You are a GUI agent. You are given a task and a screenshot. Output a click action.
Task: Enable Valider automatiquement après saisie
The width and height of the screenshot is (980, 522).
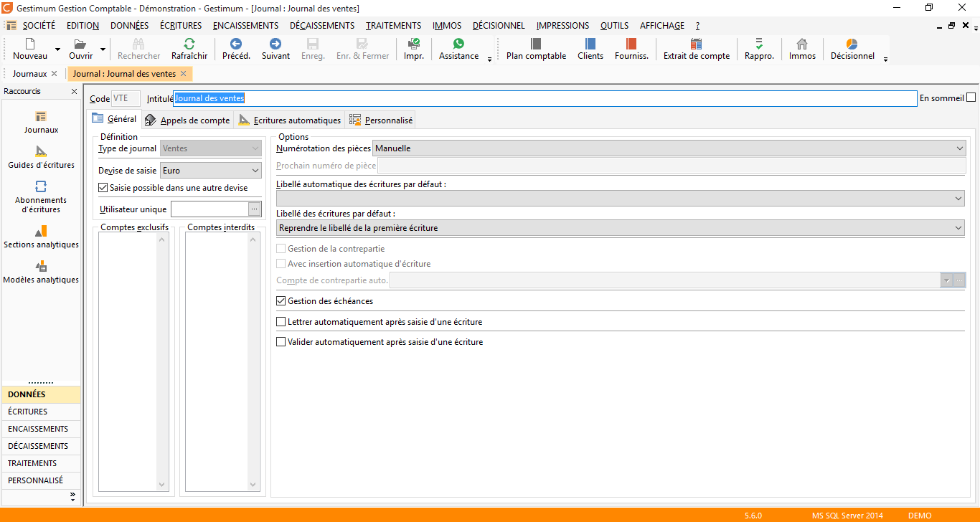click(281, 342)
